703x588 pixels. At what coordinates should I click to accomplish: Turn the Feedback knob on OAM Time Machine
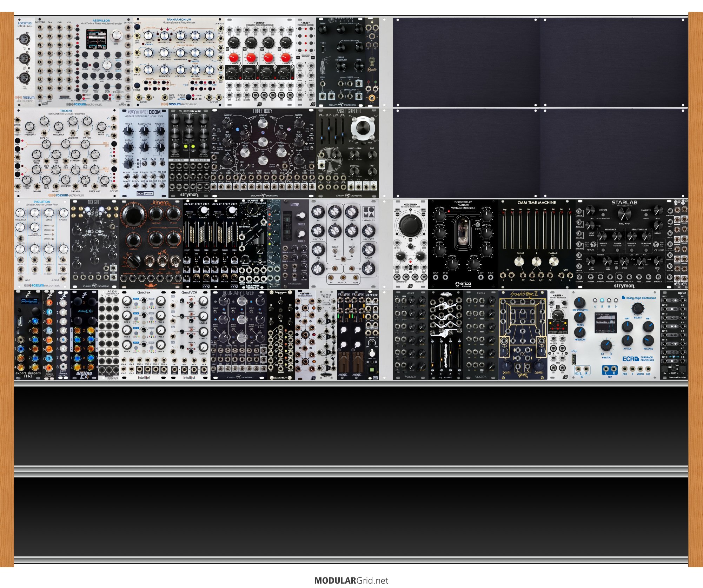coord(553,261)
